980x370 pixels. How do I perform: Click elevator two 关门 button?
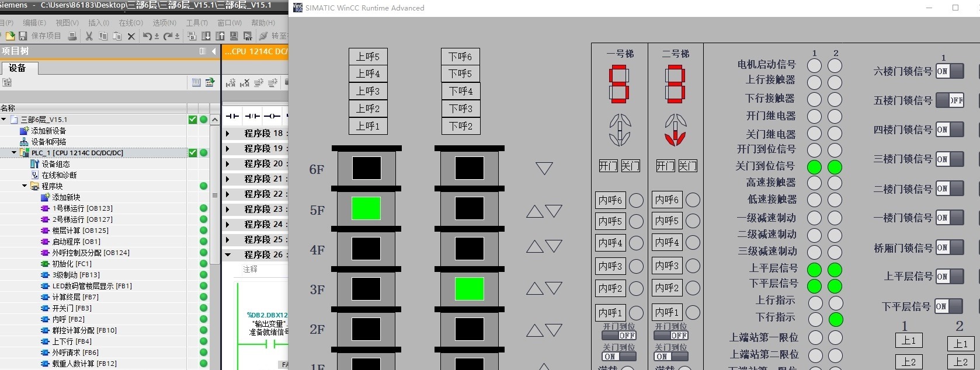click(x=687, y=166)
